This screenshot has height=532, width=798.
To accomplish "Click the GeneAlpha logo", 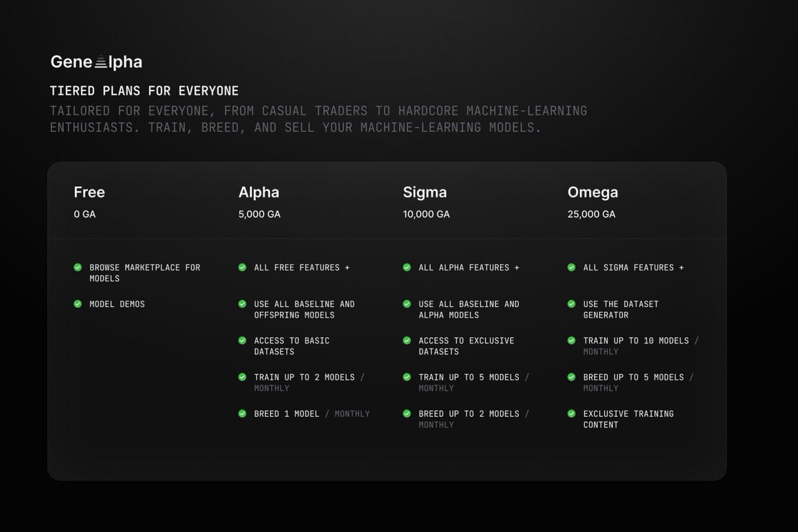I will tap(96, 62).
